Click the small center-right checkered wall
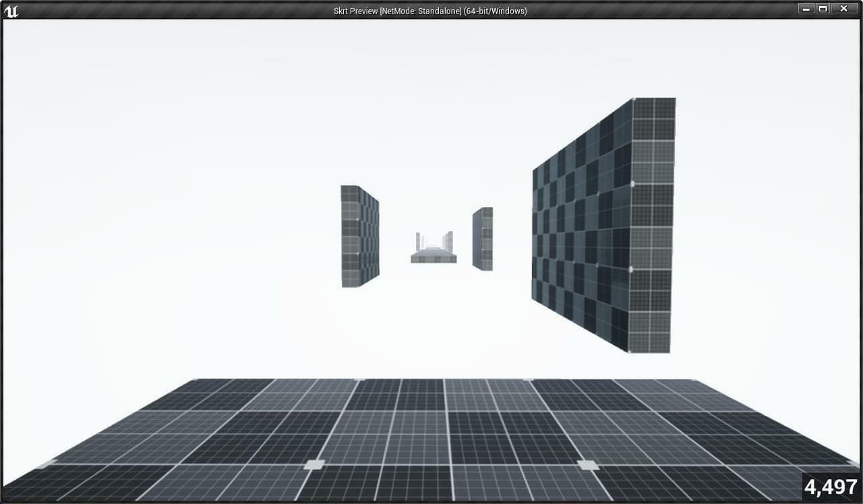863x504 pixels. (483, 239)
